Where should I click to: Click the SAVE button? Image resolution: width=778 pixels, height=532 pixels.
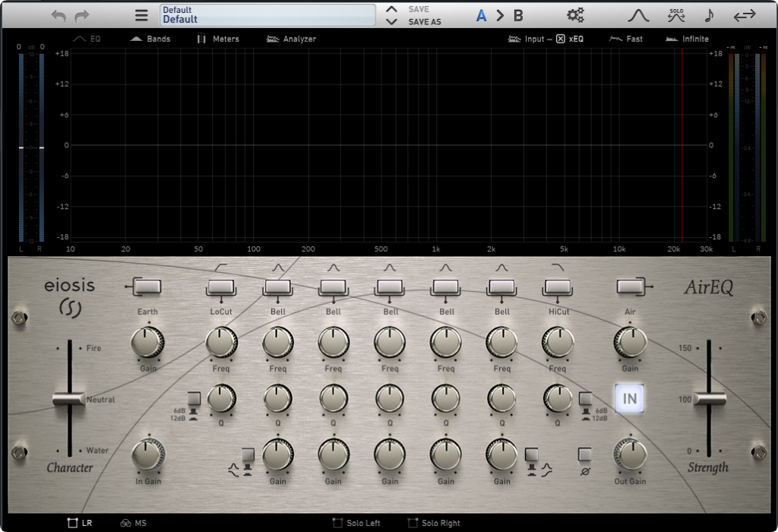coord(419,9)
